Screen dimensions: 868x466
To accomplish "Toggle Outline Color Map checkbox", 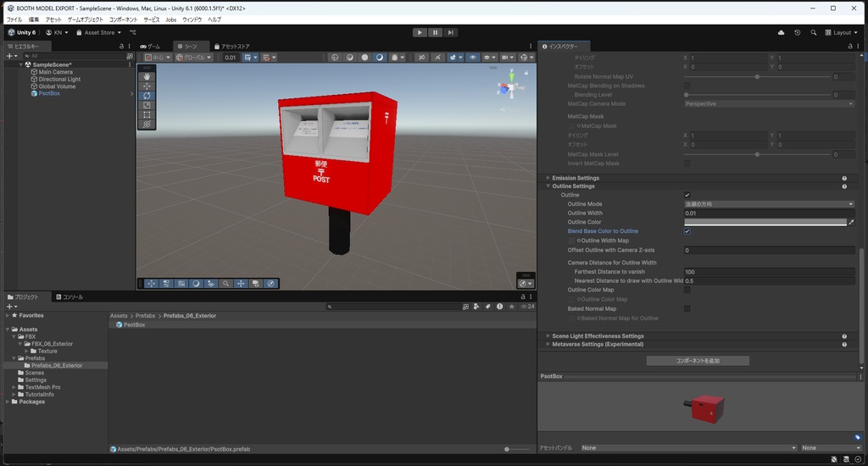I will pyautogui.click(x=687, y=290).
